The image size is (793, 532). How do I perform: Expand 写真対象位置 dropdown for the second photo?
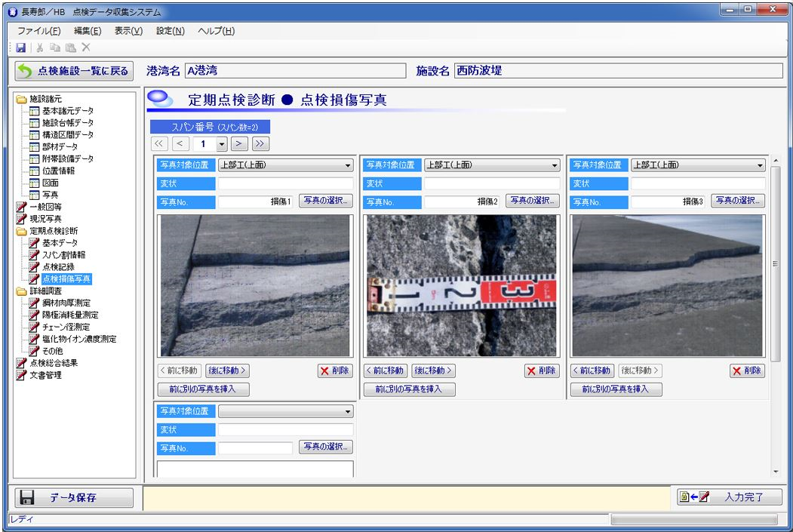point(554,165)
